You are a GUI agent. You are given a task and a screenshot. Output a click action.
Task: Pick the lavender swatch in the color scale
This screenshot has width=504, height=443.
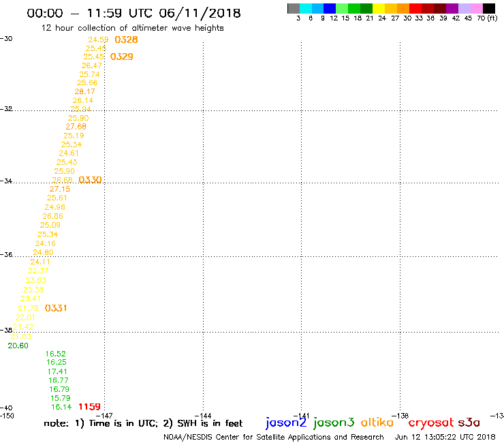pyautogui.click(x=464, y=8)
